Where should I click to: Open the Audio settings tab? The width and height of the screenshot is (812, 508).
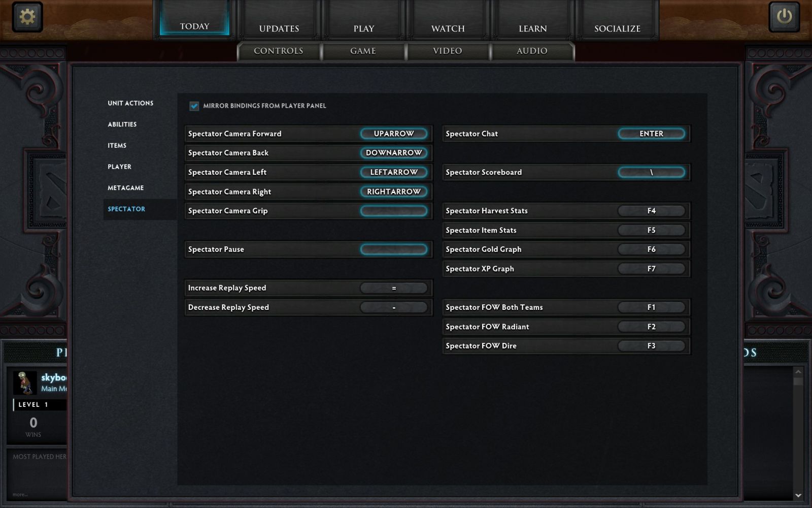[x=531, y=51]
